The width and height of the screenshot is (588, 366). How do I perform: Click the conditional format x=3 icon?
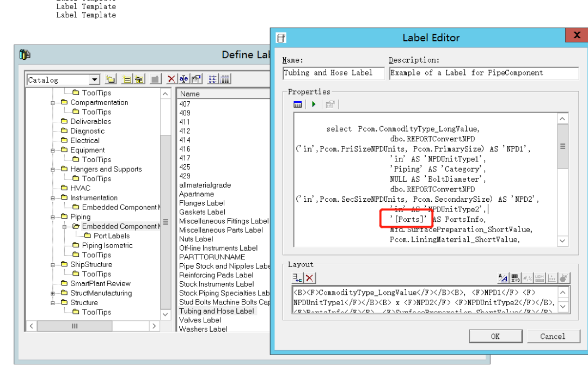click(515, 278)
